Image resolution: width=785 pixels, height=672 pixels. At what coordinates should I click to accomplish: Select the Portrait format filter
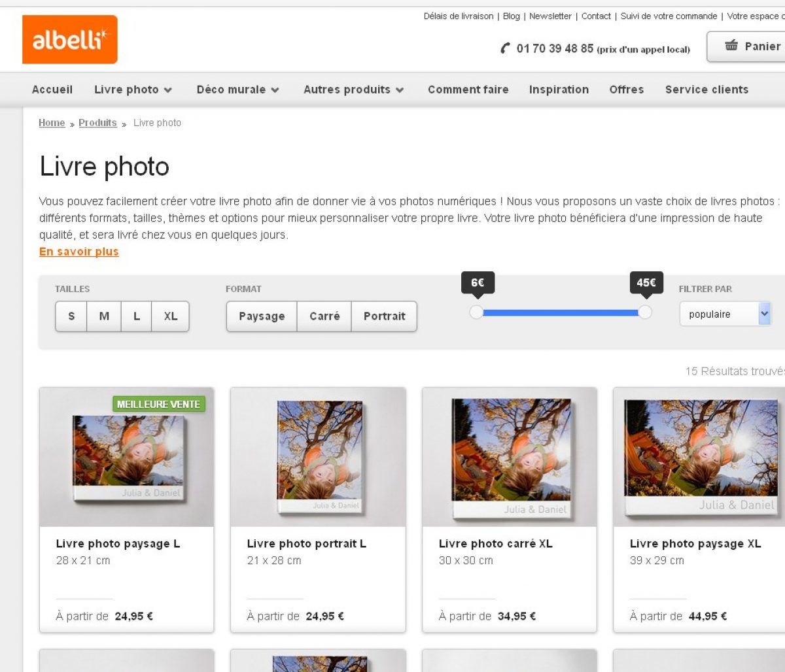click(384, 316)
